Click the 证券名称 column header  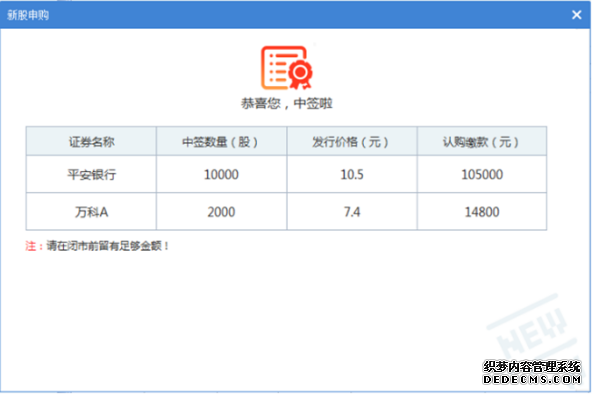pyautogui.click(x=91, y=142)
